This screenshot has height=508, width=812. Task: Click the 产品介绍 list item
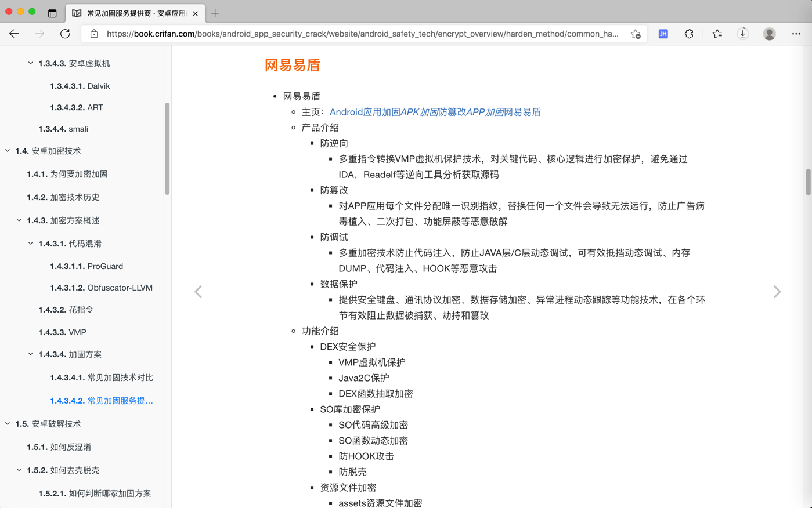320,128
